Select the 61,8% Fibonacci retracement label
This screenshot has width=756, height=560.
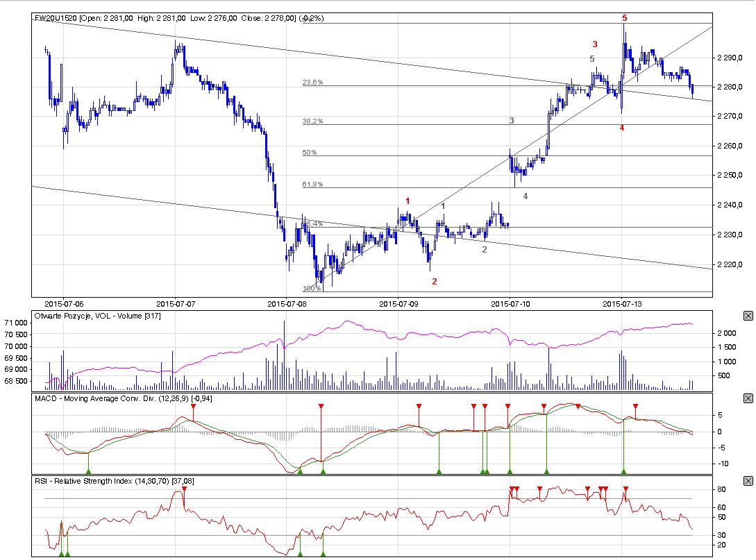[312, 185]
